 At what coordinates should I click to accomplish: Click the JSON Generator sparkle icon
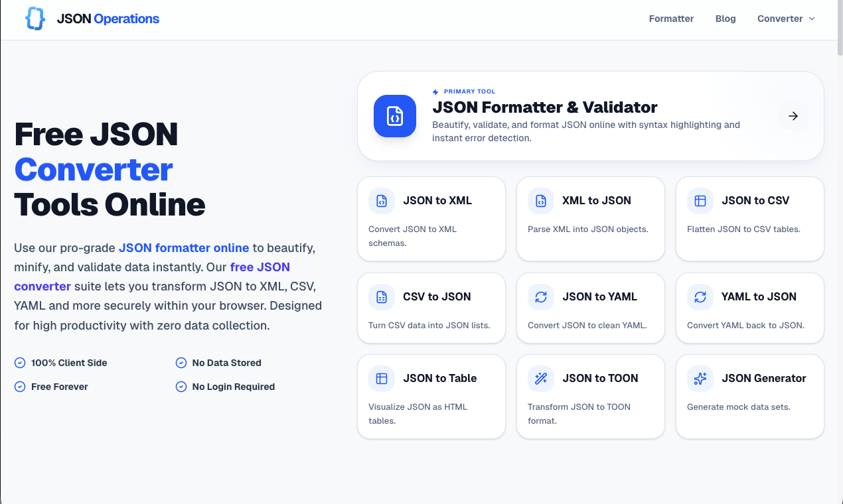(700, 378)
